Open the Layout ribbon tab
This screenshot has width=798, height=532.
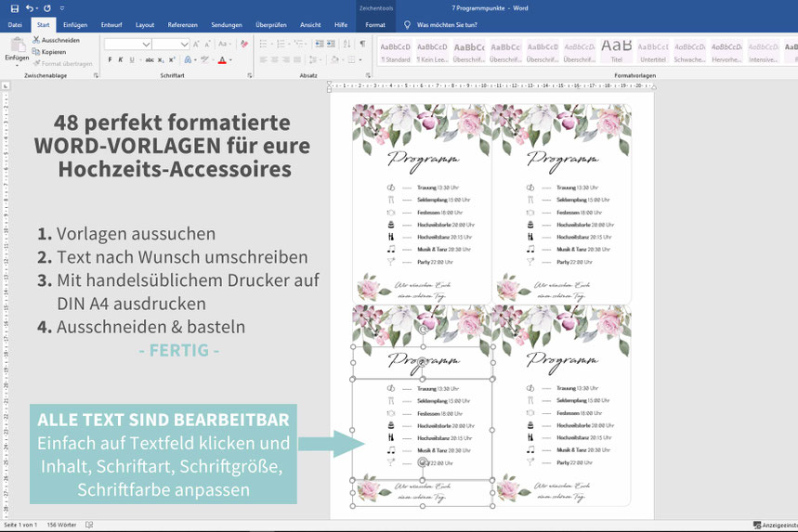point(145,25)
